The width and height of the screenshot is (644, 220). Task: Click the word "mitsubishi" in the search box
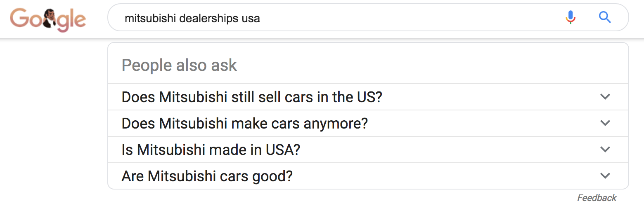click(x=150, y=19)
